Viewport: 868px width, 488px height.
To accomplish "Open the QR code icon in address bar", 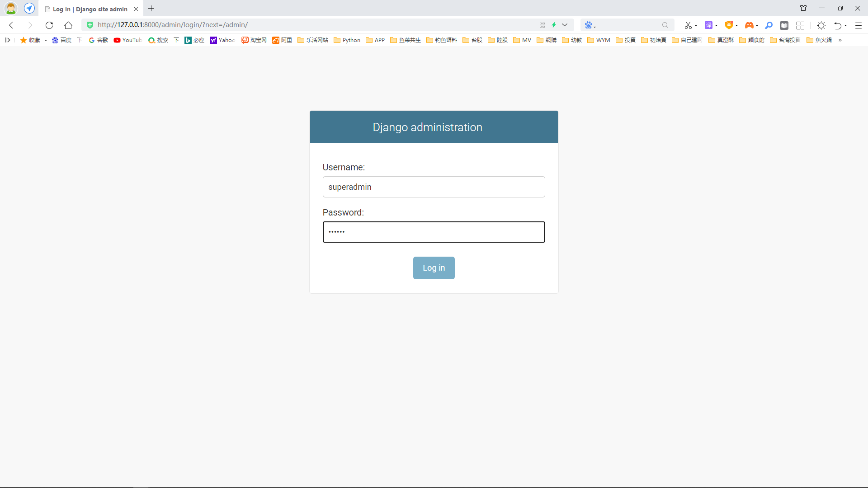I will [x=542, y=25].
